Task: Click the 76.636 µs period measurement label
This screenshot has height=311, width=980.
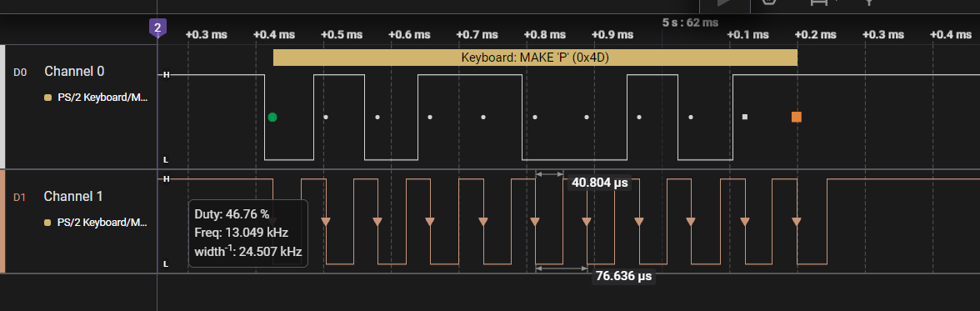Action: 623,276
